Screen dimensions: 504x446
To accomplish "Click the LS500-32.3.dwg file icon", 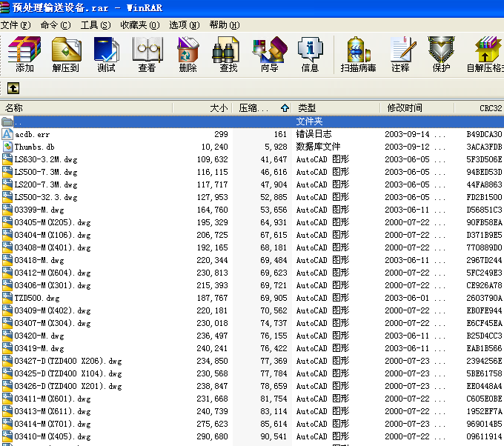I will pyautogui.click(x=7, y=197).
